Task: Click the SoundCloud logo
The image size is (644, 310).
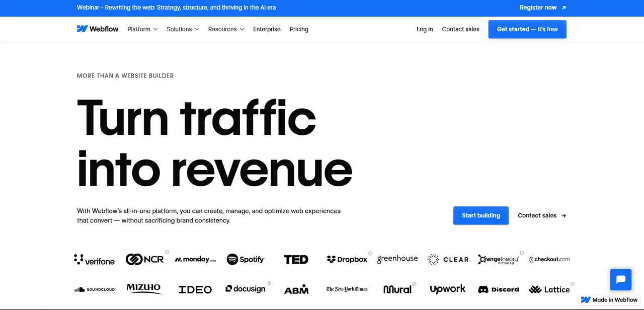Action: click(94, 289)
